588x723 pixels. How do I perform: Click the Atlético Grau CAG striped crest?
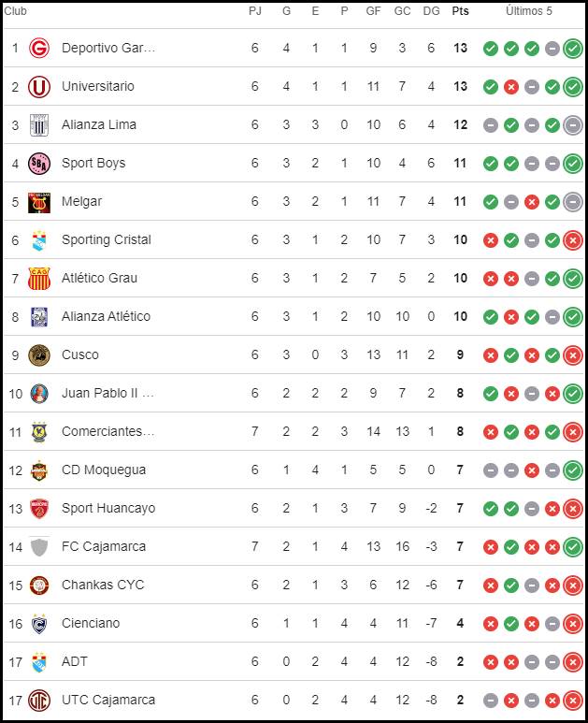pyautogui.click(x=39, y=279)
